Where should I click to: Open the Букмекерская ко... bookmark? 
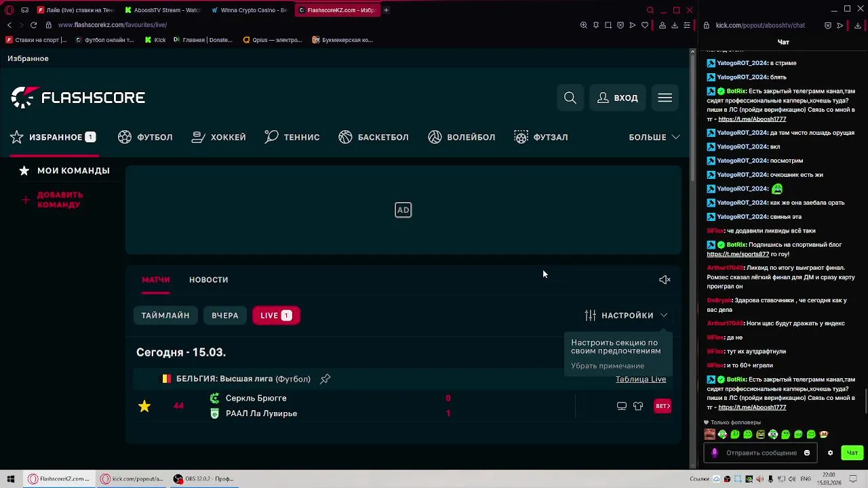[342, 40]
